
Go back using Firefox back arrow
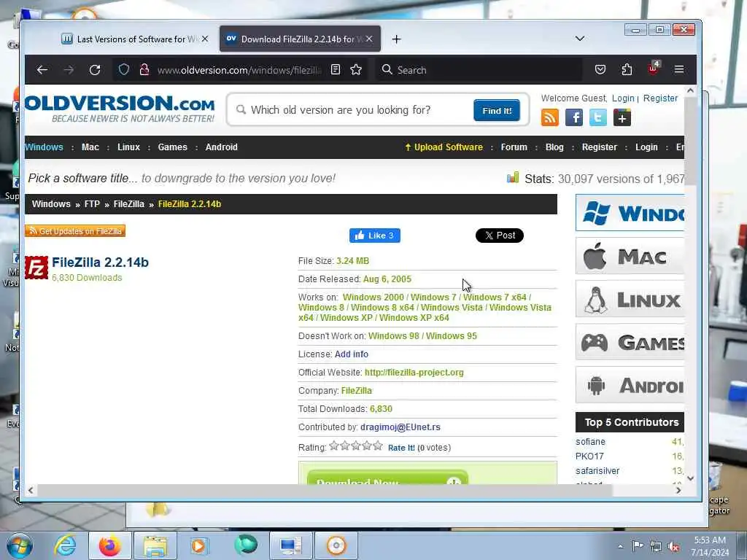[x=42, y=70]
